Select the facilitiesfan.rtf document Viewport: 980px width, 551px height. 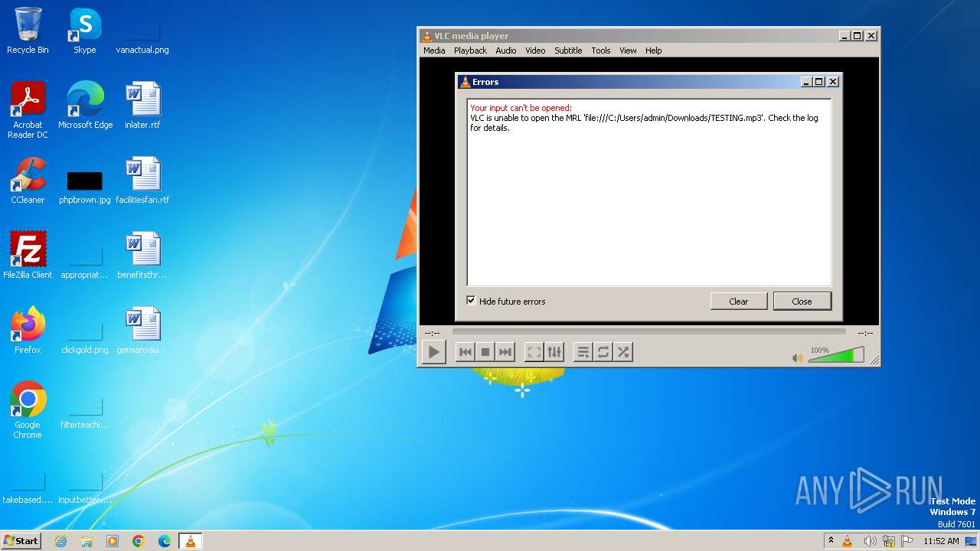coord(142,181)
